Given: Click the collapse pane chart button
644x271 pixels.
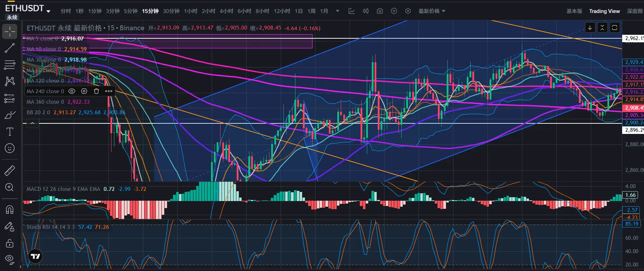Looking at the screenshot, I should pos(602,27).
